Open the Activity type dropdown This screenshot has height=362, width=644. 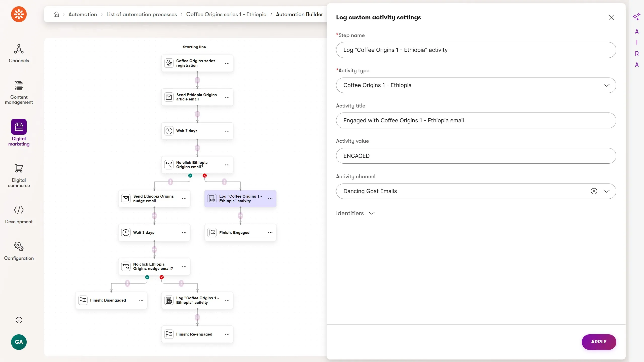[476, 85]
